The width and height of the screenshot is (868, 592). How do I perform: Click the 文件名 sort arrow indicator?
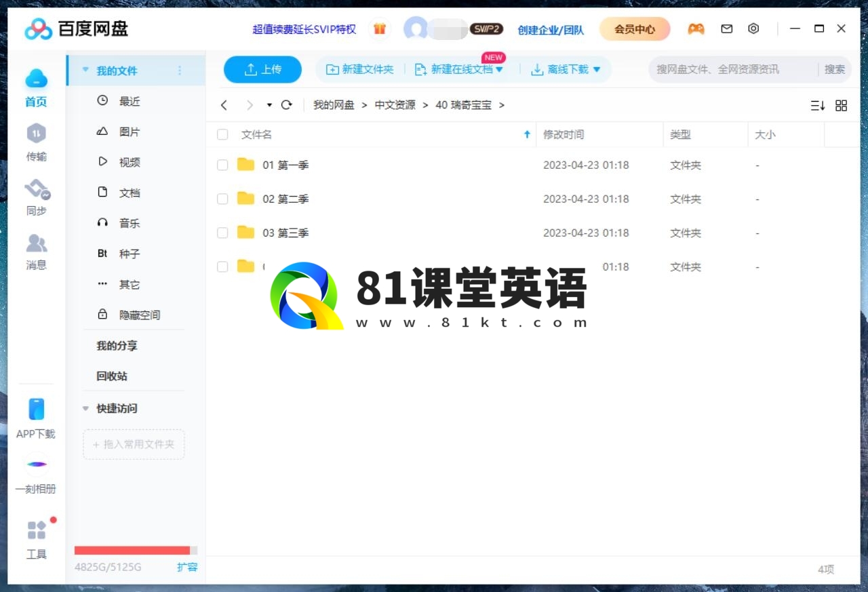click(527, 134)
